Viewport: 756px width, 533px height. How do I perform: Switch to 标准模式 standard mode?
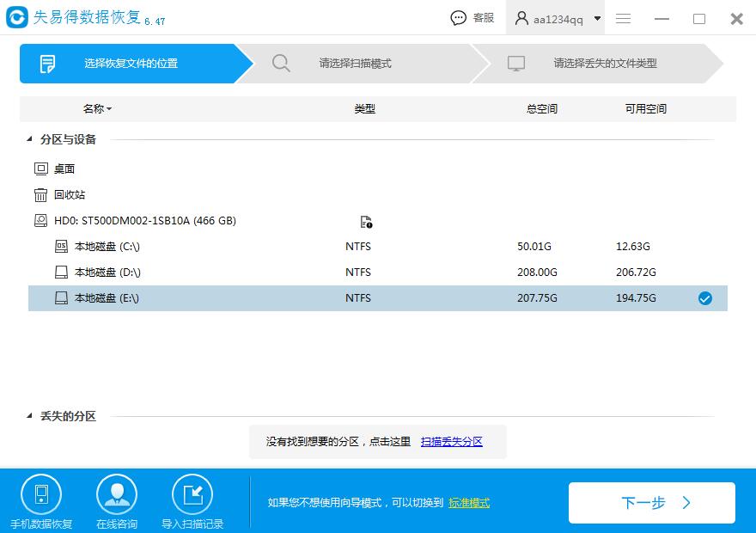469,503
